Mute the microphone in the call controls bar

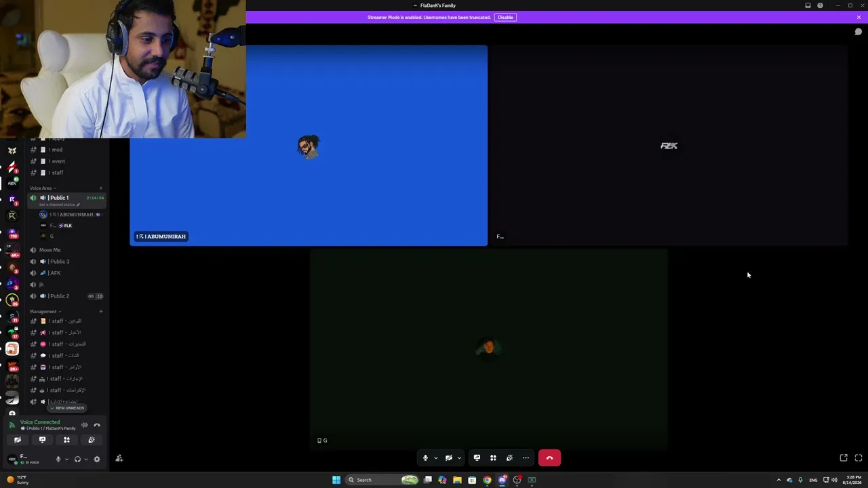[425, 458]
